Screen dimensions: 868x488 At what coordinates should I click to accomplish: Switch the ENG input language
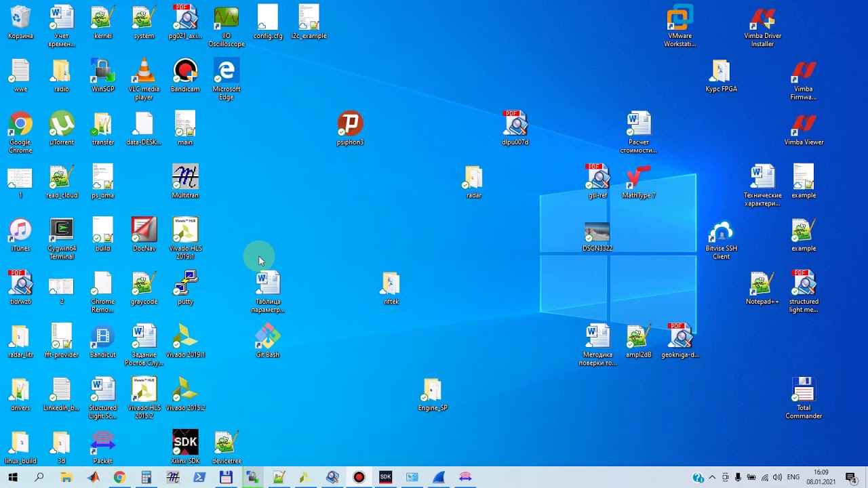793,477
